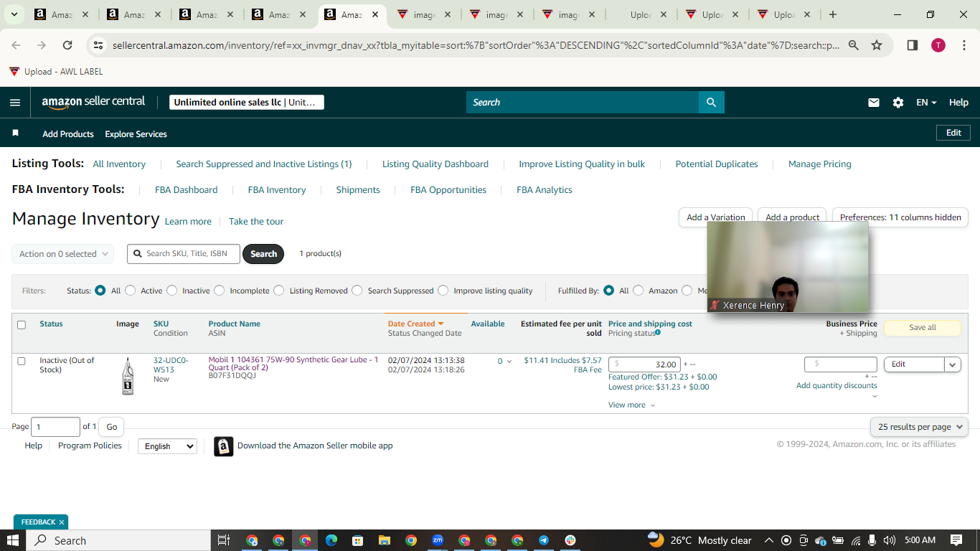The image size is (980, 551).
Task: Open the Shipments tool
Action: pos(358,190)
